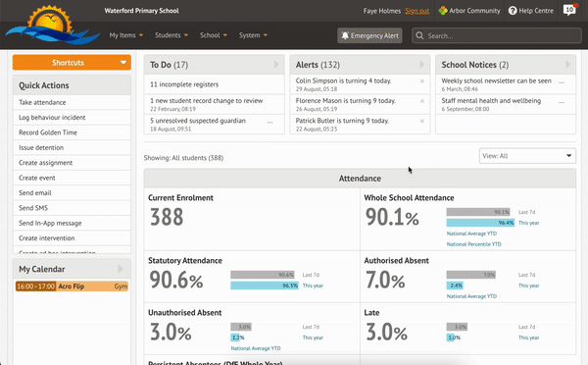This screenshot has height=365, width=588.
Task: Dismiss the Florence Mason birthday alert
Action: [422, 101]
